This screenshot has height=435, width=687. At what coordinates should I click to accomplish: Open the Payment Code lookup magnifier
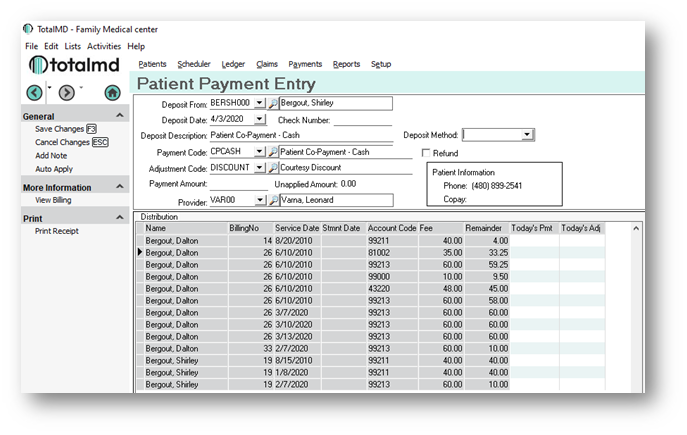[x=273, y=152]
